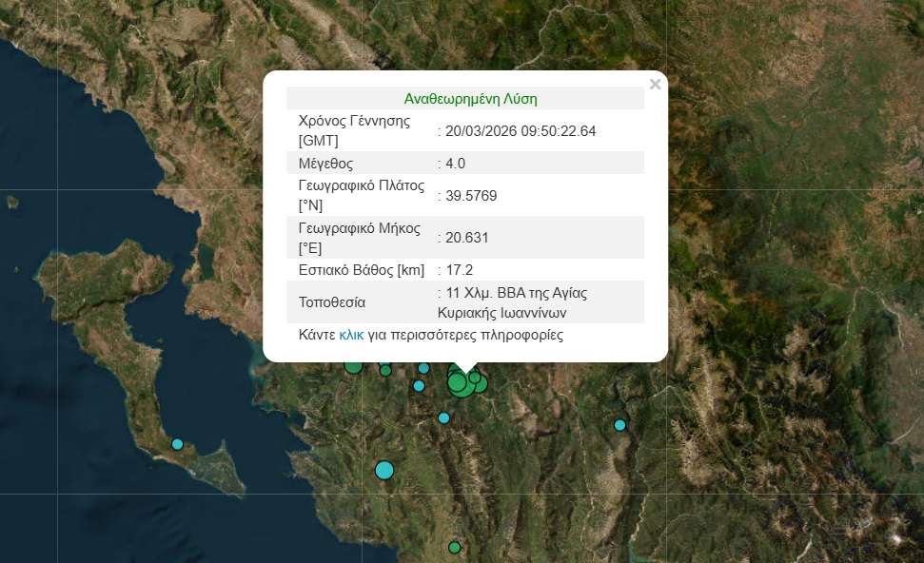Click the green marker at popup's bottom-left corner

(353, 365)
